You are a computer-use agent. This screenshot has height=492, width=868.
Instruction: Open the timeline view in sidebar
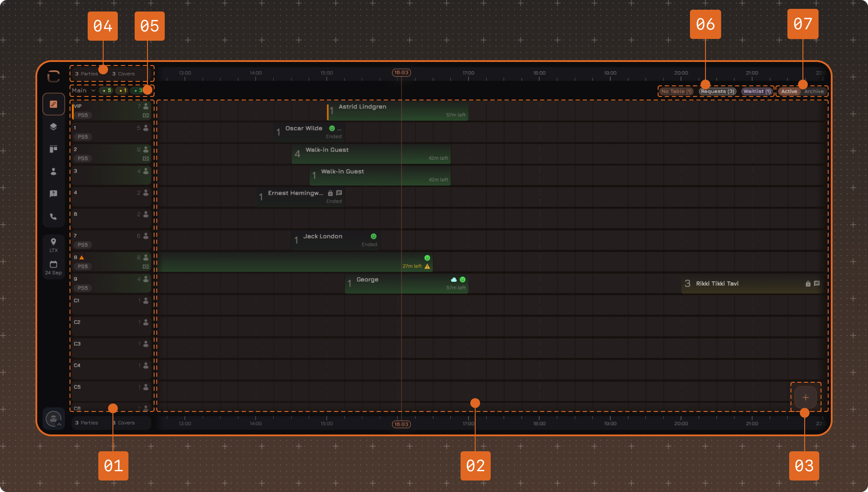(54, 104)
